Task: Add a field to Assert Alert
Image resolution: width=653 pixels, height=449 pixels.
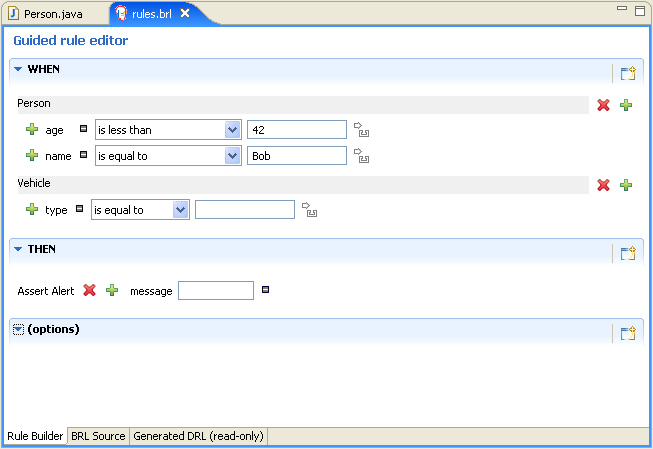Action: [x=112, y=290]
